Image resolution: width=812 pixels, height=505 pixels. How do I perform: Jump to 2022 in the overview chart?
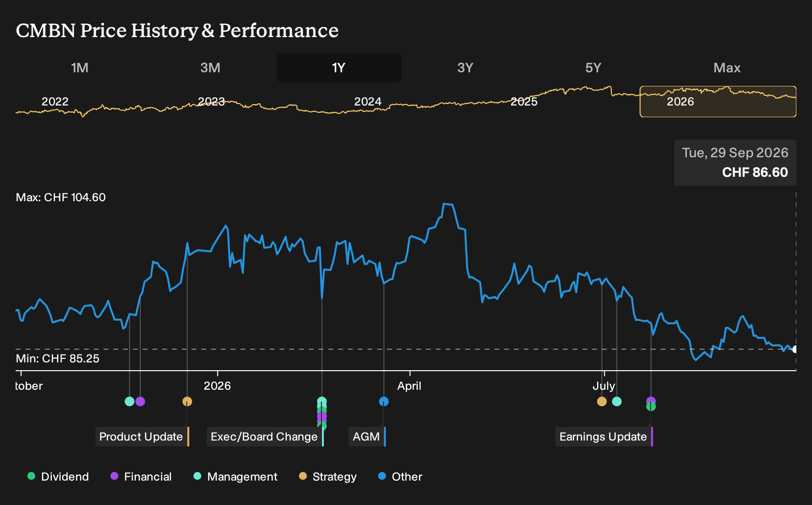(x=55, y=102)
